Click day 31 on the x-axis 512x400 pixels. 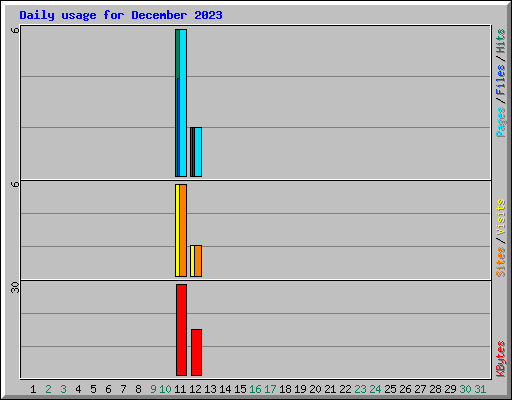pyautogui.click(x=480, y=389)
